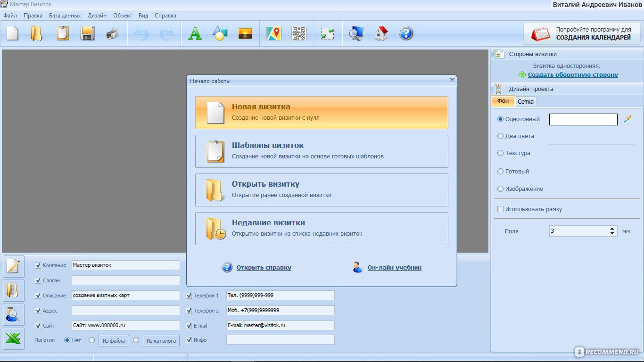Pick color with the eyedropper icon
The width and height of the screenshot is (644, 362).
click(627, 119)
